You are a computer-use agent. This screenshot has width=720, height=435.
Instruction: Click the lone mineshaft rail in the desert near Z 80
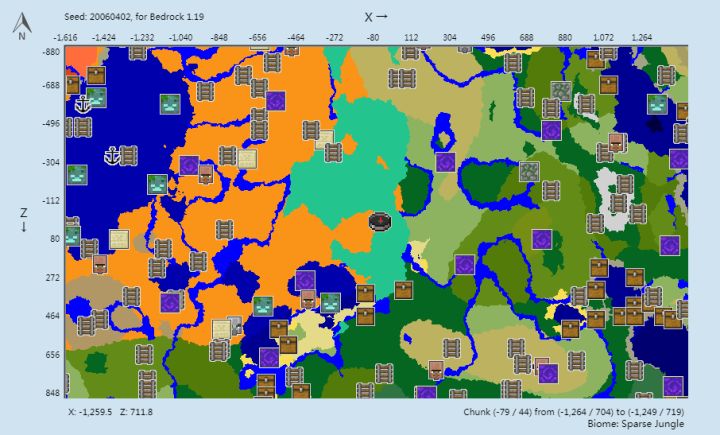pos(225,229)
